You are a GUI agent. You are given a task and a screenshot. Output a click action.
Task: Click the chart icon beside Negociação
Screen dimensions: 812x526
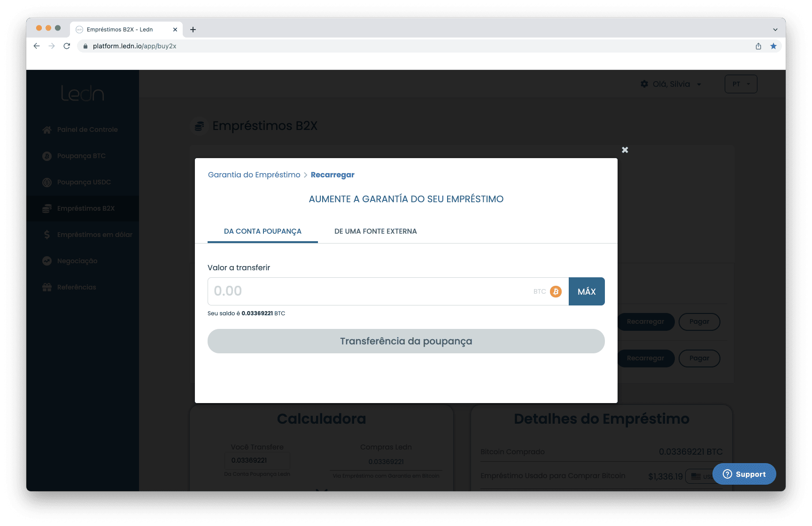47,261
